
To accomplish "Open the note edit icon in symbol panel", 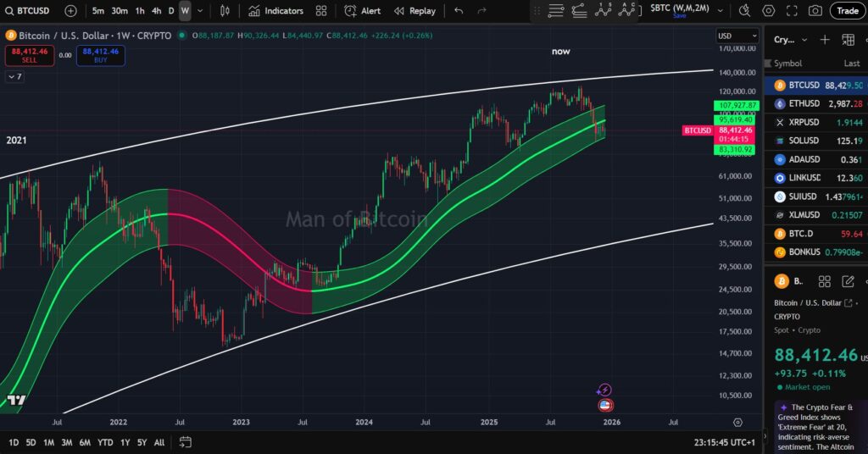I will pyautogui.click(x=848, y=281).
